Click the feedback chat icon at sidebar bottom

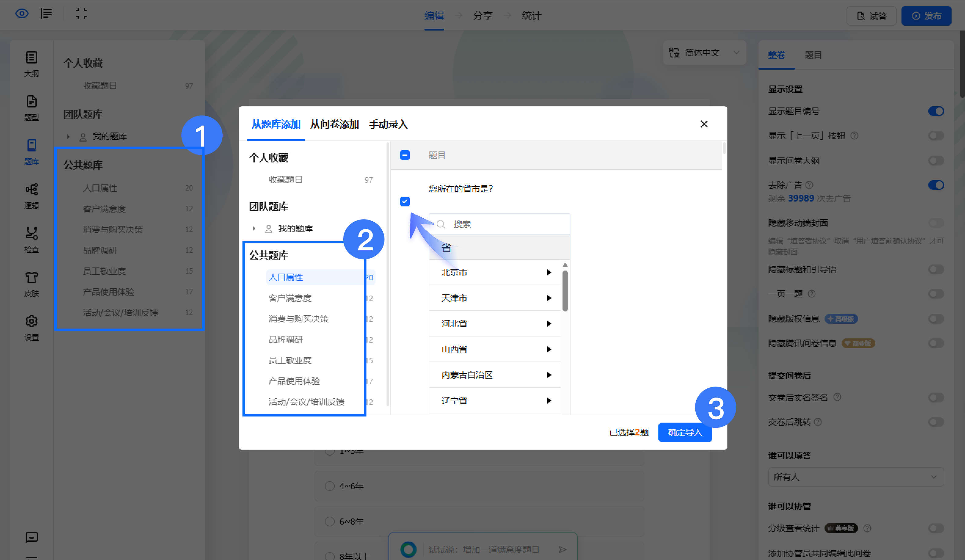(x=31, y=537)
